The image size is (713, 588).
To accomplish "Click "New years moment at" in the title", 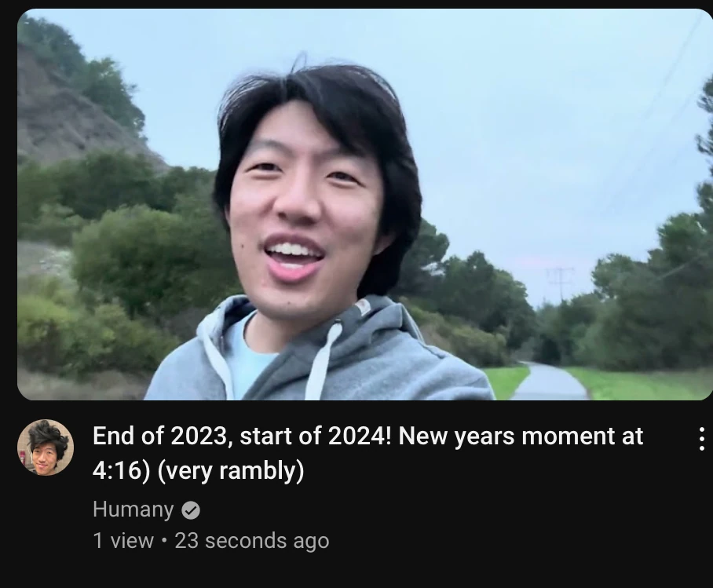I will tap(521, 436).
